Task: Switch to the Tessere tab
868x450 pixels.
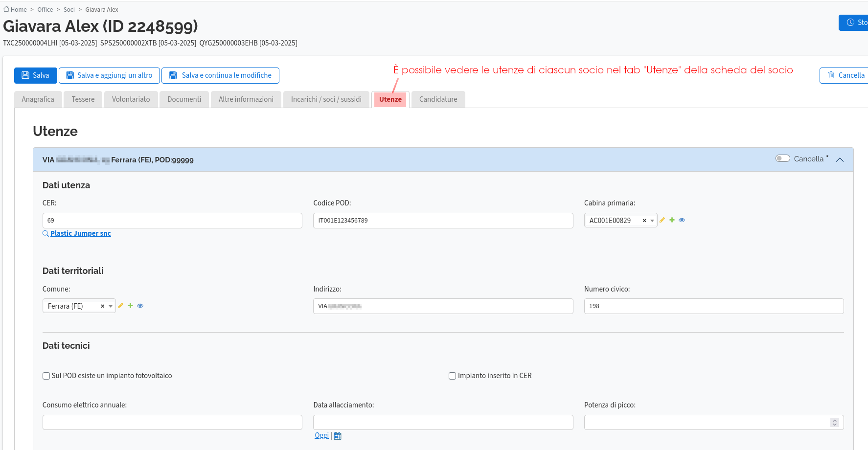Action: click(83, 99)
